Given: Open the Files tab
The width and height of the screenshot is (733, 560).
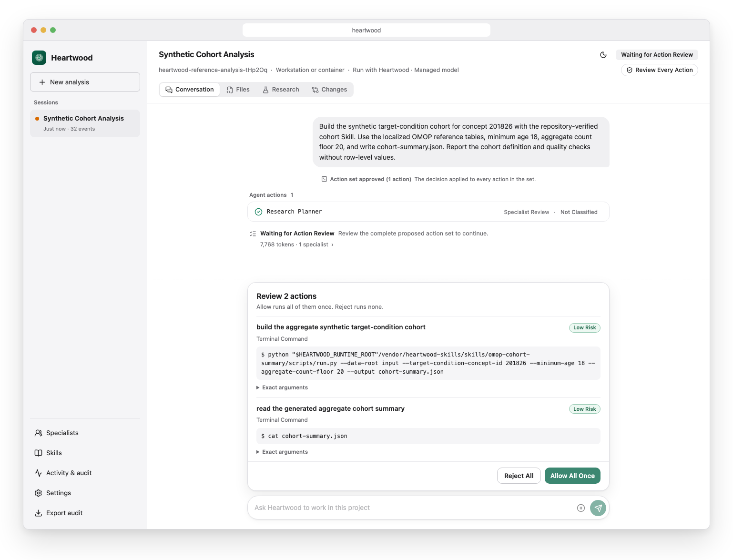Looking at the screenshot, I should point(238,90).
